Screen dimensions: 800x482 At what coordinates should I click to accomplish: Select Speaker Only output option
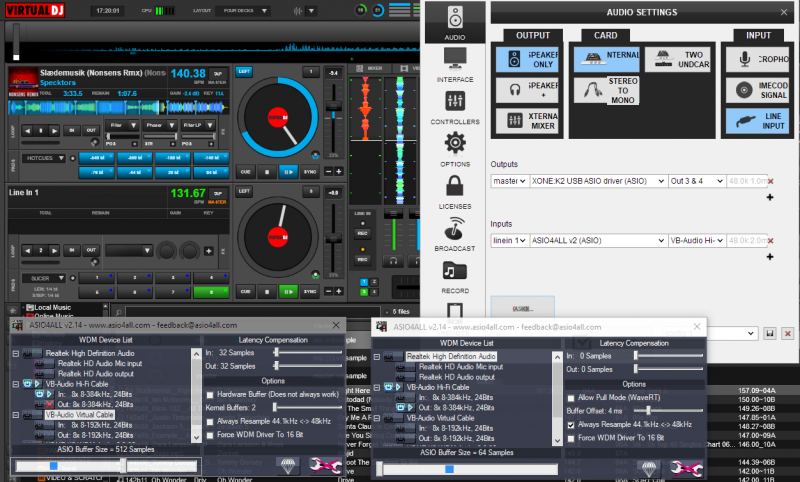click(527, 59)
